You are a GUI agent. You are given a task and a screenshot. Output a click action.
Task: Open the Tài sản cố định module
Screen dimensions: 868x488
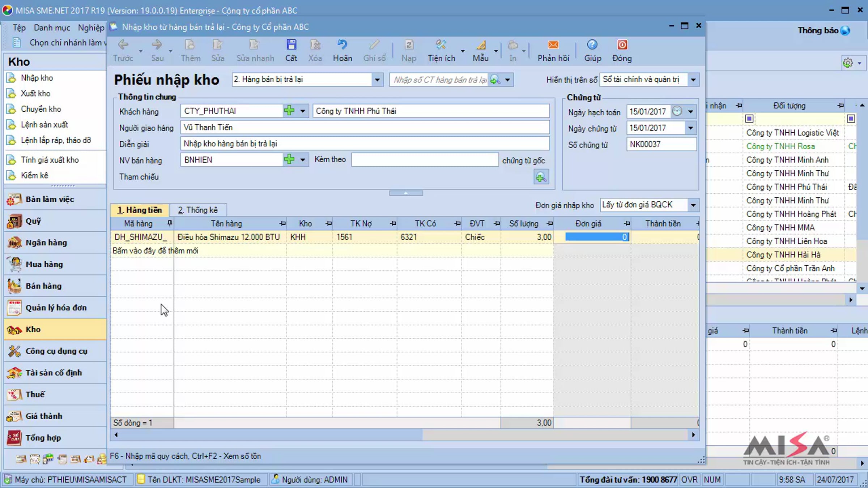click(55, 373)
